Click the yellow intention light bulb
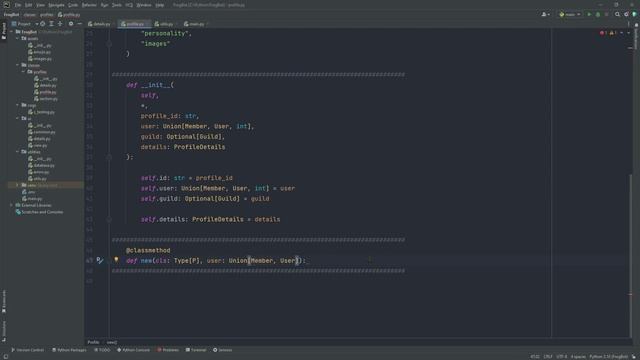The height and width of the screenshot is (360, 640). click(x=116, y=260)
